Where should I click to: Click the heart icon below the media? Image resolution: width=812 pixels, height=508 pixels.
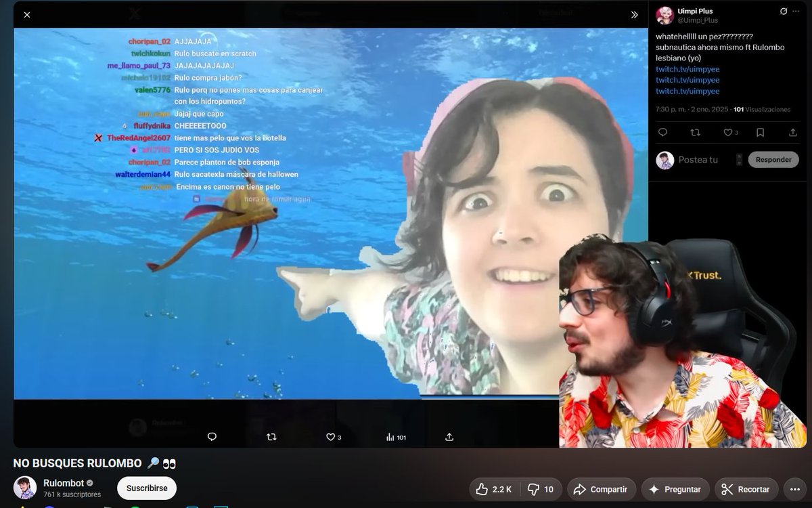[331, 437]
